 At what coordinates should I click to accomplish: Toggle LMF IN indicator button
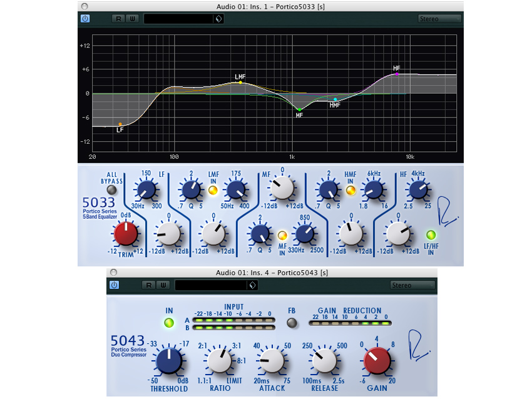coord(213,190)
